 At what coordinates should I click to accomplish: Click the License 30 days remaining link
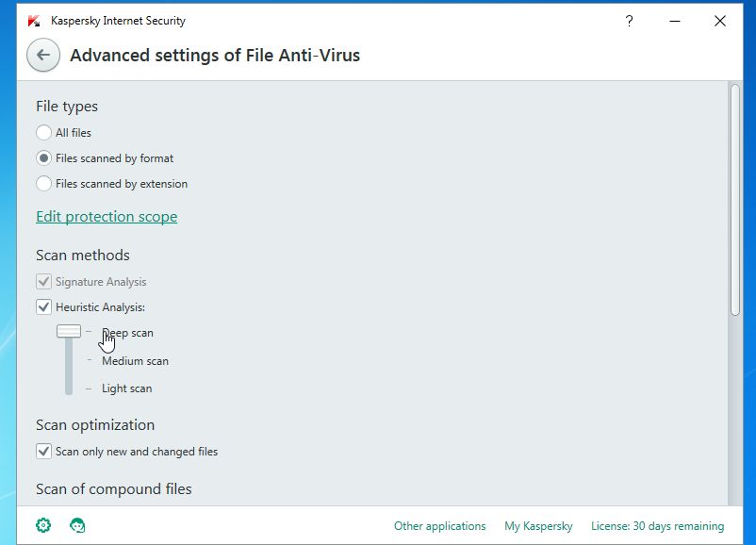(657, 526)
